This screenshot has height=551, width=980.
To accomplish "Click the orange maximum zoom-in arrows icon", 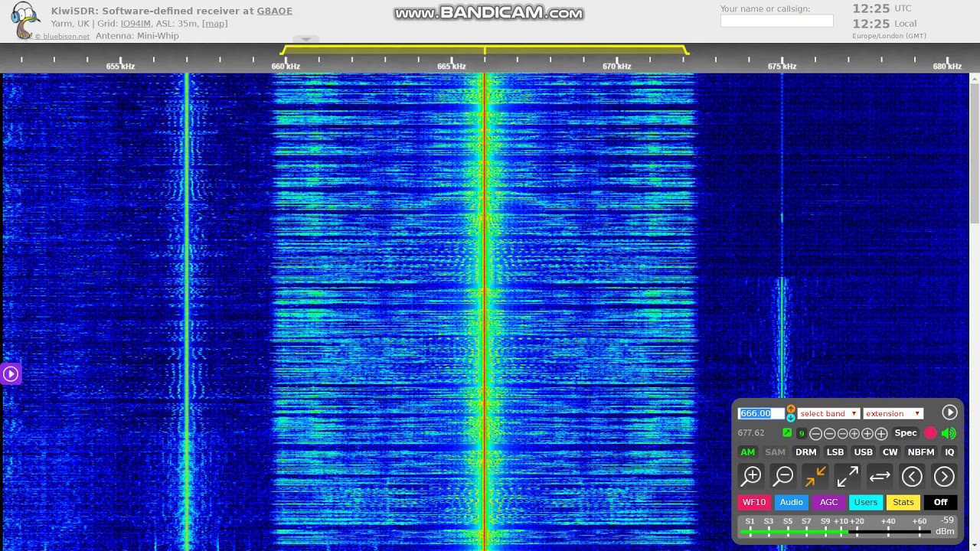I will 815,476.
